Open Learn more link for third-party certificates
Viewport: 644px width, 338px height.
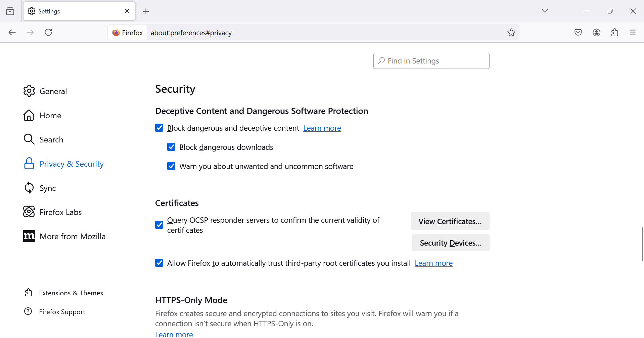[x=433, y=263]
